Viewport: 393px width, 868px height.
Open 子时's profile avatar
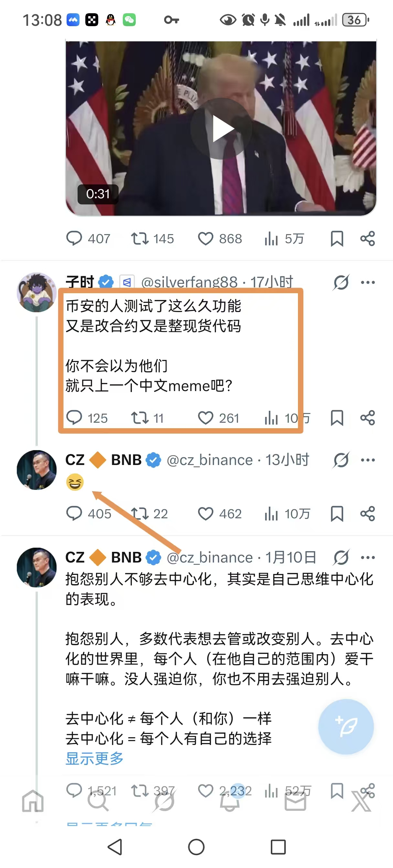coord(37,293)
